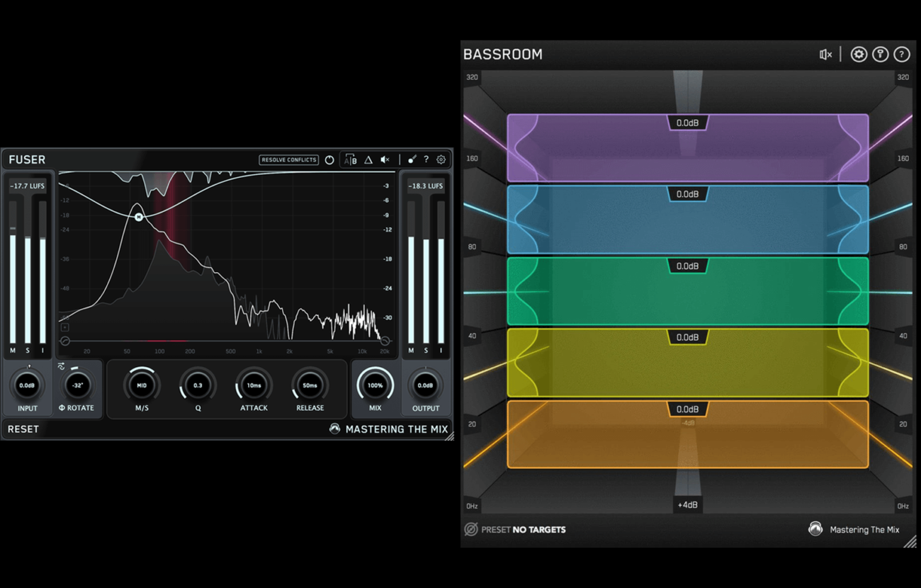Click the orange band 0.0dB value

tap(688, 409)
